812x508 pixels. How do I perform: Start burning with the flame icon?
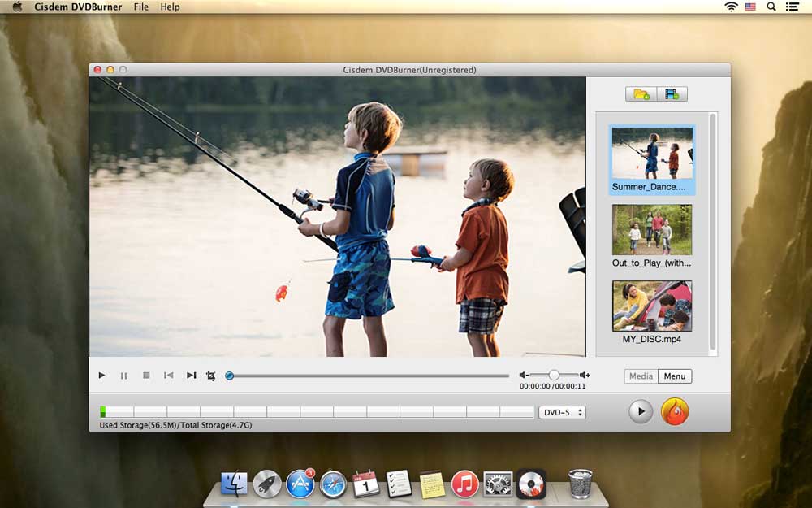pyautogui.click(x=674, y=412)
